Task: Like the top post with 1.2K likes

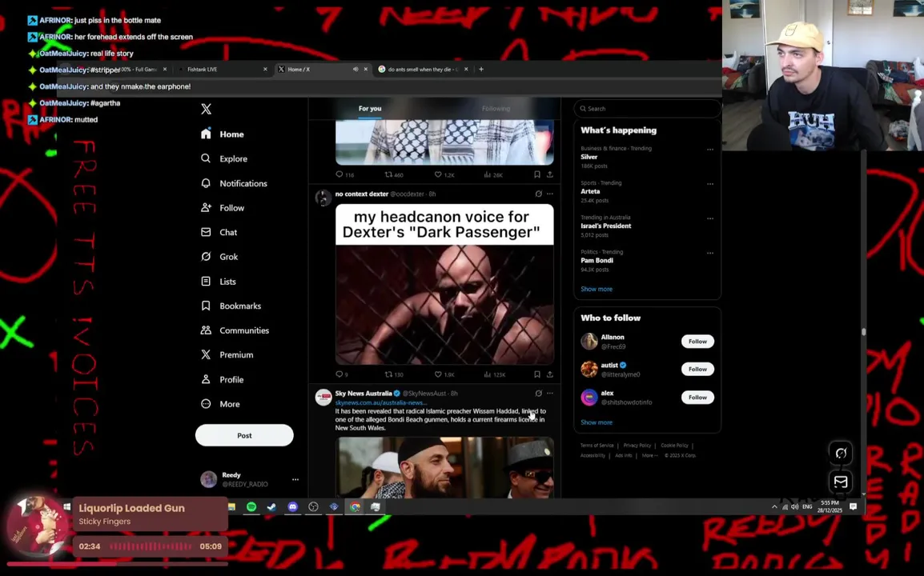Action: point(444,175)
